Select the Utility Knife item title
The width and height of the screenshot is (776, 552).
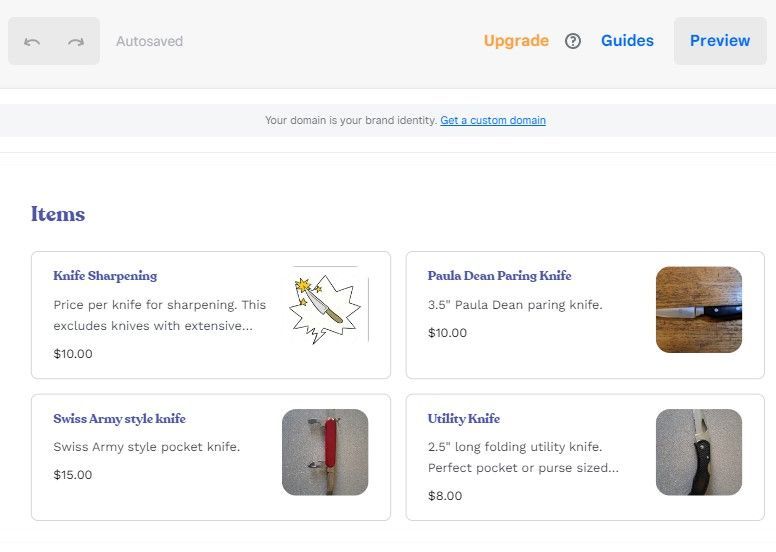(x=463, y=419)
